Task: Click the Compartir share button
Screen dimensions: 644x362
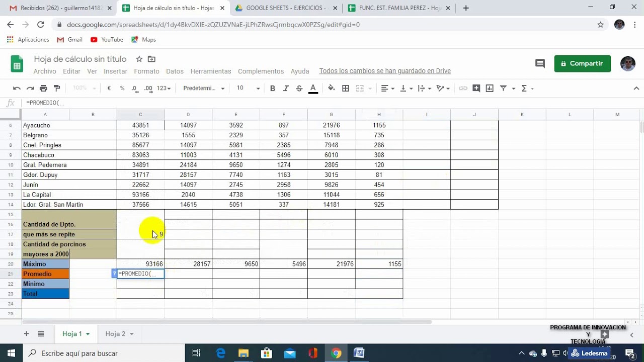Action: (x=582, y=63)
